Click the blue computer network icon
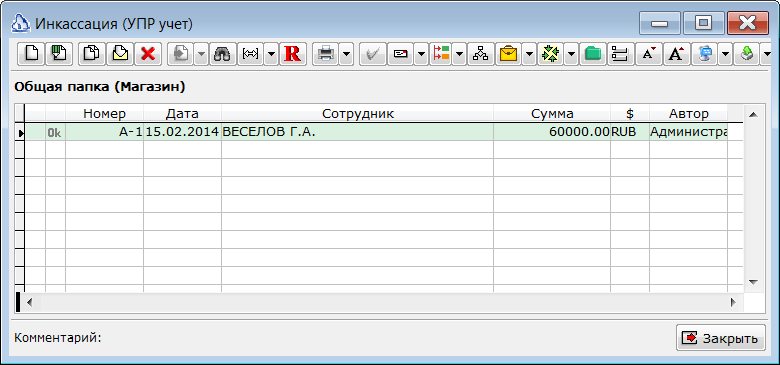The height and width of the screenshot is (365, 780). (x=705, y=54)
